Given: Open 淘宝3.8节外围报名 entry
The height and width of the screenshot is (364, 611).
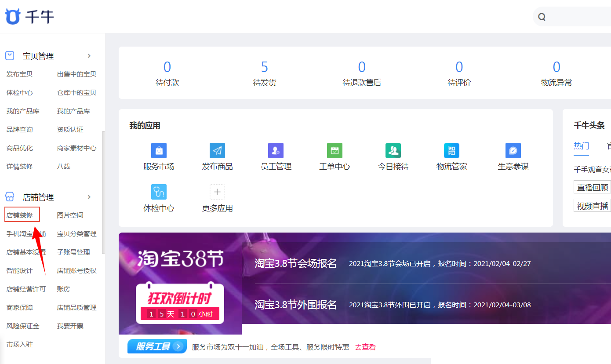Looking at the screenshot, I should click(x=296, y=304).
